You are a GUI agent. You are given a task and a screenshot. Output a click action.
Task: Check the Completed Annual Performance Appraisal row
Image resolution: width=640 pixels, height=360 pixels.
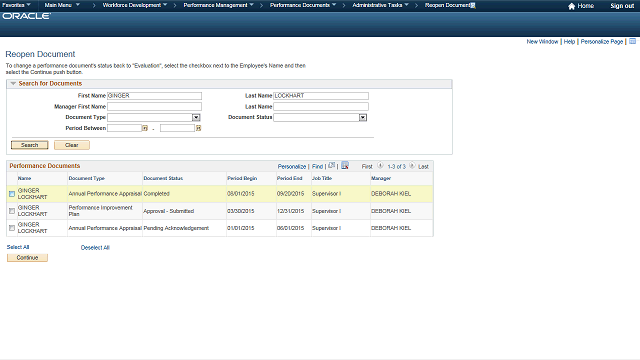tap(12, 194)
